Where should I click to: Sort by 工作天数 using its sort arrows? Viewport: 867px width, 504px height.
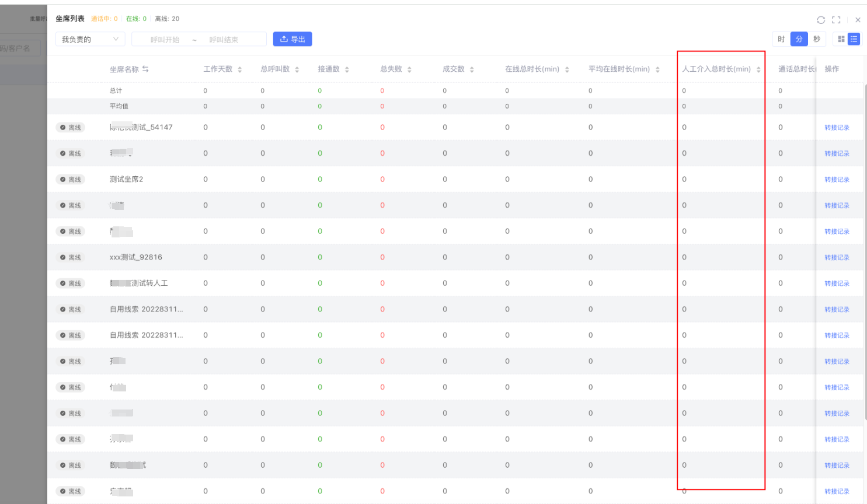point(240,69)
